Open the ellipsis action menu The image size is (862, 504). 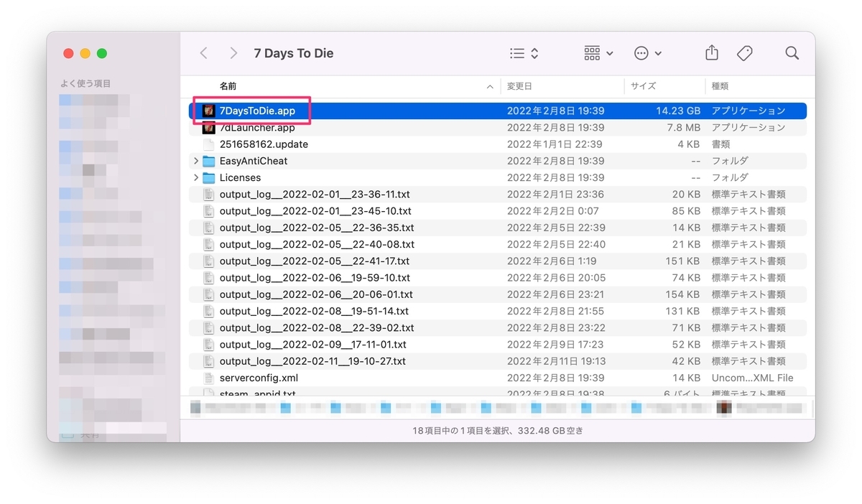coord(648,53)
